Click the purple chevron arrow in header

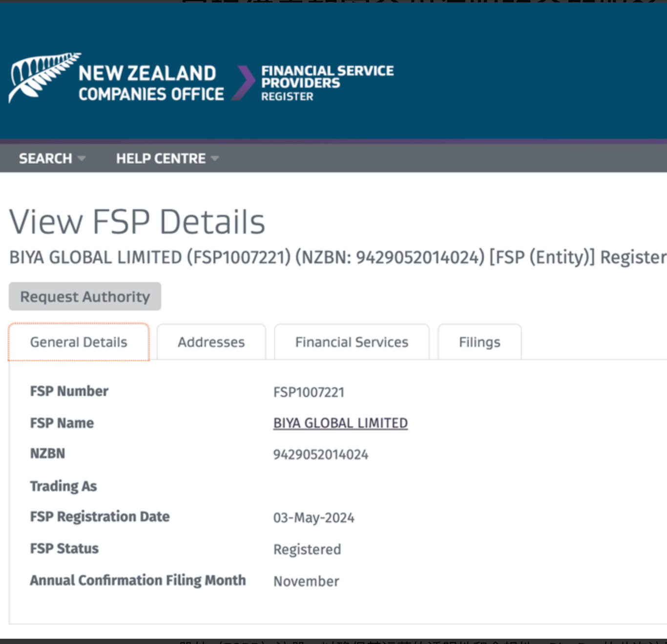pyautogui.click(x=243, y=83)
